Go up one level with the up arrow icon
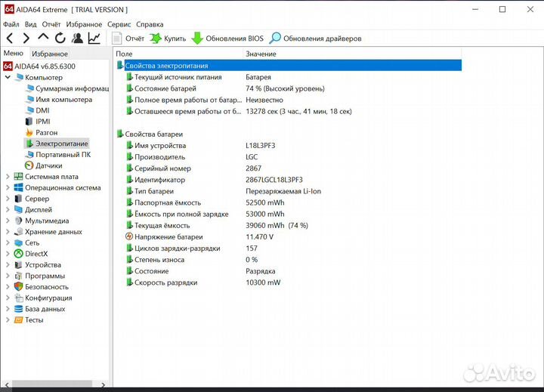The width and height of the screenshot is (544, 392). point(43,37)
